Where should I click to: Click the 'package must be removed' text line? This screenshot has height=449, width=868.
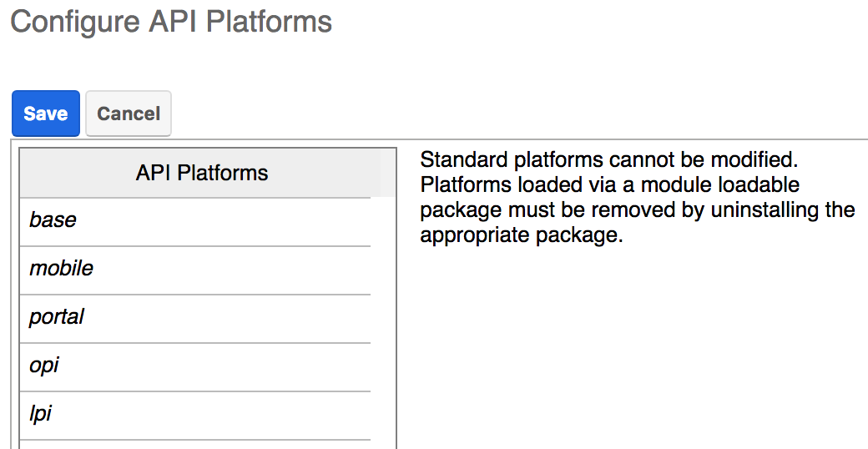(637, 209)
